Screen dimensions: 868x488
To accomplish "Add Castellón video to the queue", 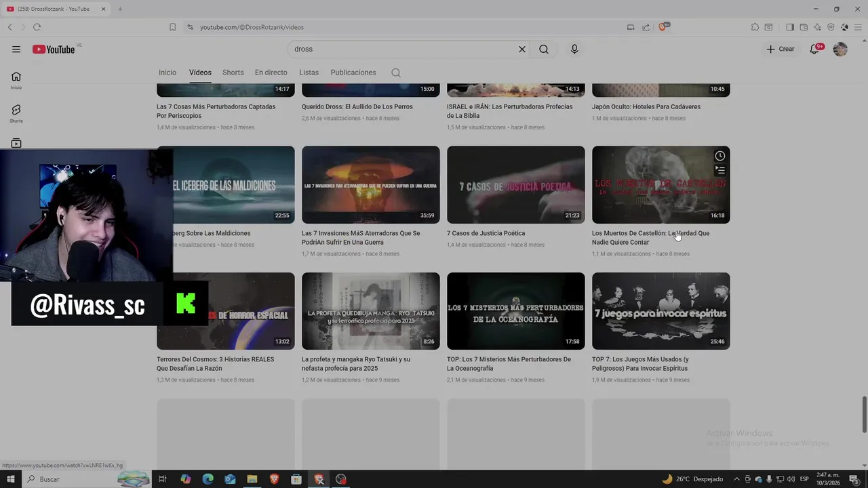I will point(720,170).
